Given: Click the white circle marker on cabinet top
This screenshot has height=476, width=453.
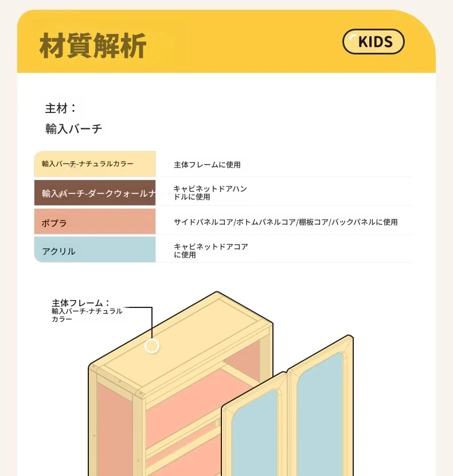Looking at the screenshot, I should [152, 346].
